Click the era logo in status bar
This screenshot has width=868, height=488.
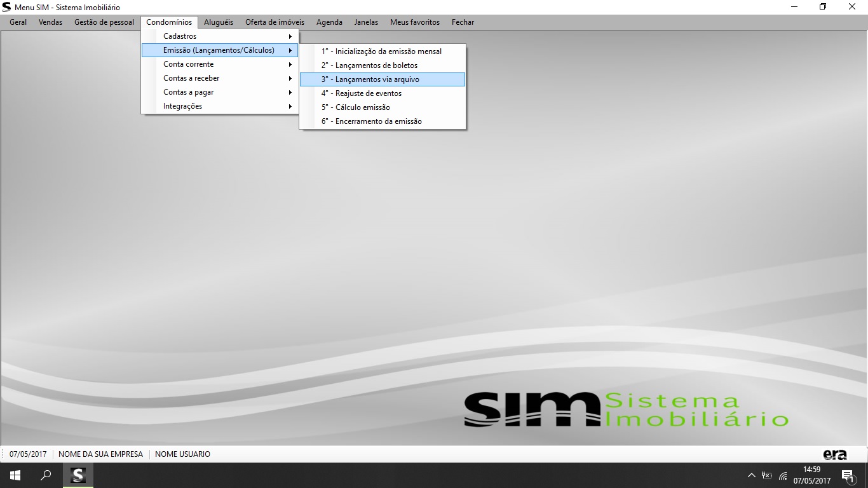pyautogui.click(x=834, y=454)
